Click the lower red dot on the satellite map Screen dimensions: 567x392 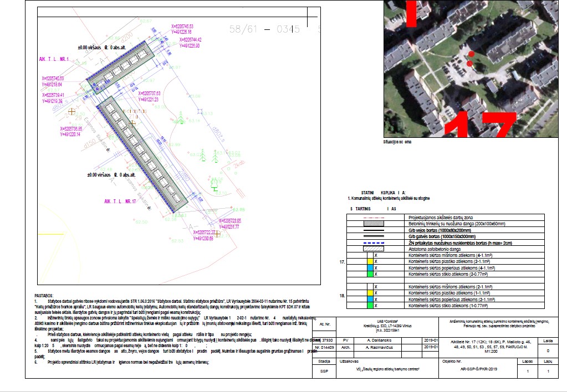(469, 64)
